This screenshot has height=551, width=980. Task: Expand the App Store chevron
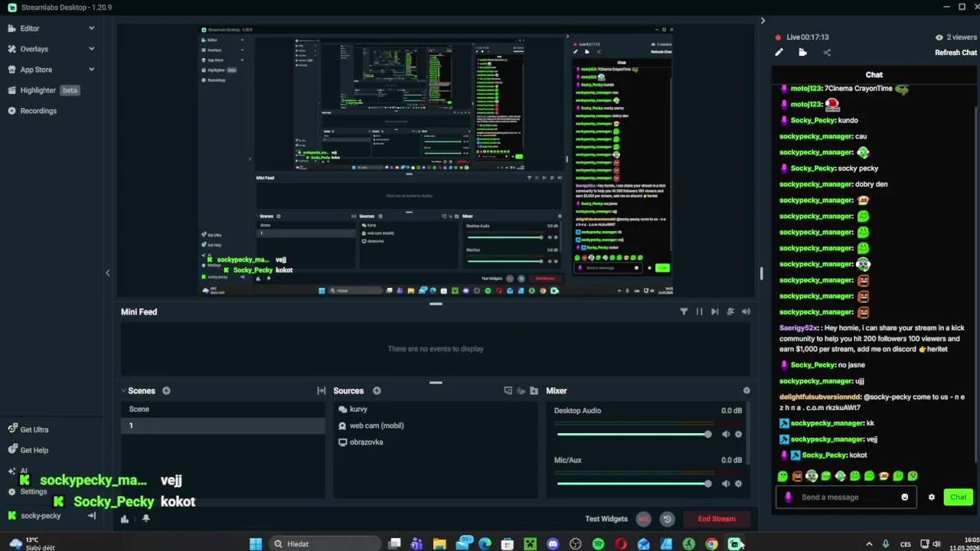[x=92, y=70]
